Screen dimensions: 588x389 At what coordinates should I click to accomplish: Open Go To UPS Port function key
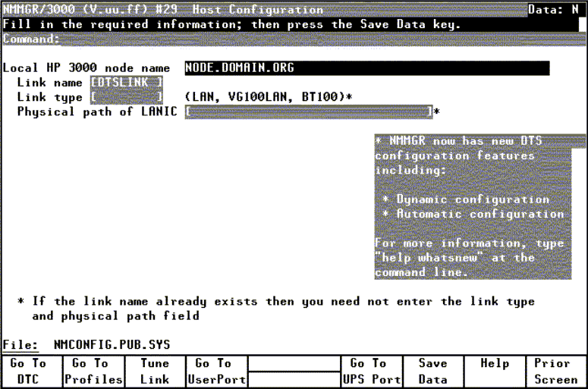(x=372, y=372)
